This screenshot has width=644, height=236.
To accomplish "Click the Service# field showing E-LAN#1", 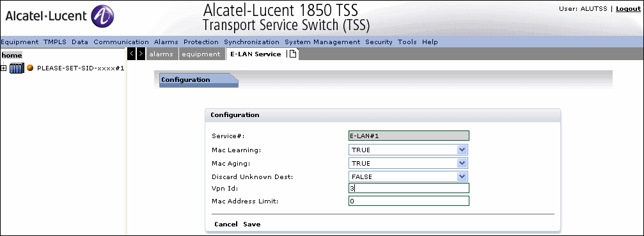I will 409,136.
